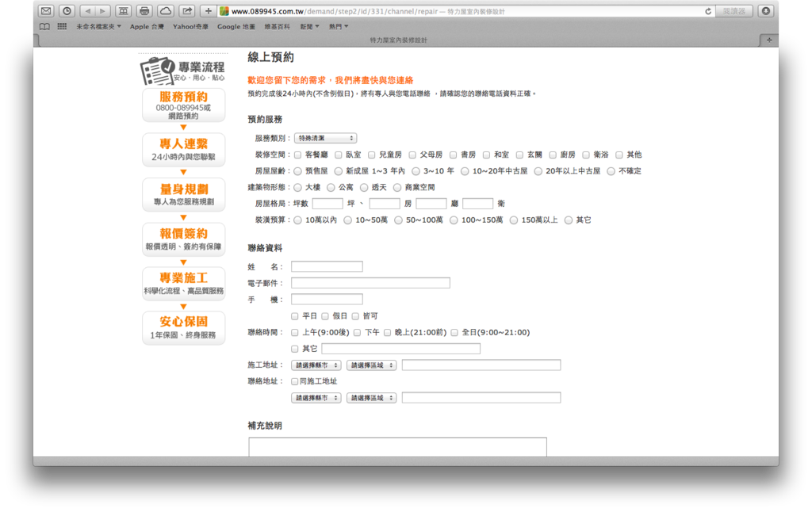This screenshot has width=812, height=512.
Task: Click the 手機 input field
Action: [x=327, y=300]
